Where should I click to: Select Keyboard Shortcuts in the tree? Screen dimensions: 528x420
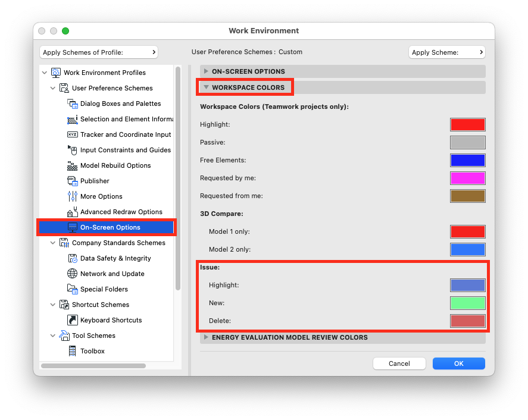click(111, 320)
